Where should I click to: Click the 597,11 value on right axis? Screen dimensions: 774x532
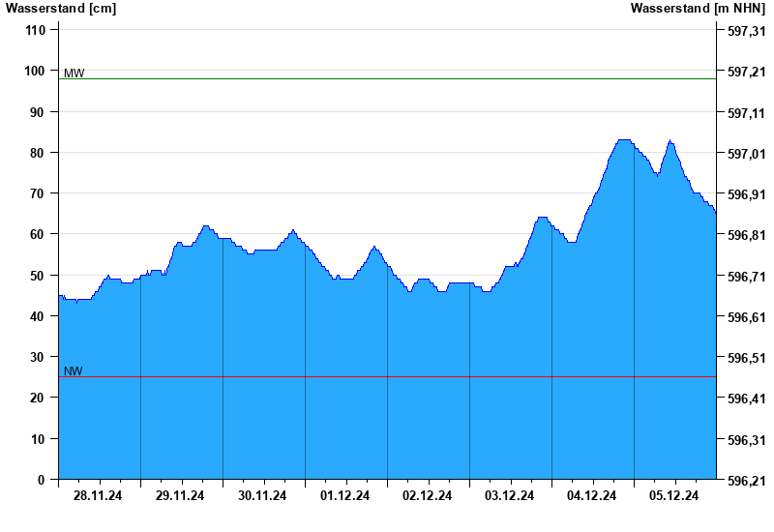point(747,113)
